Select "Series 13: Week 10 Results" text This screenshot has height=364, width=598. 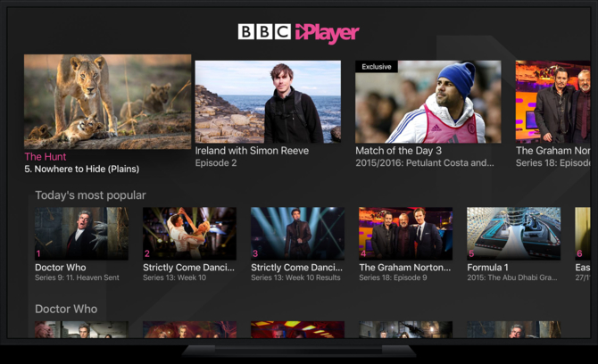pos(295,277)
